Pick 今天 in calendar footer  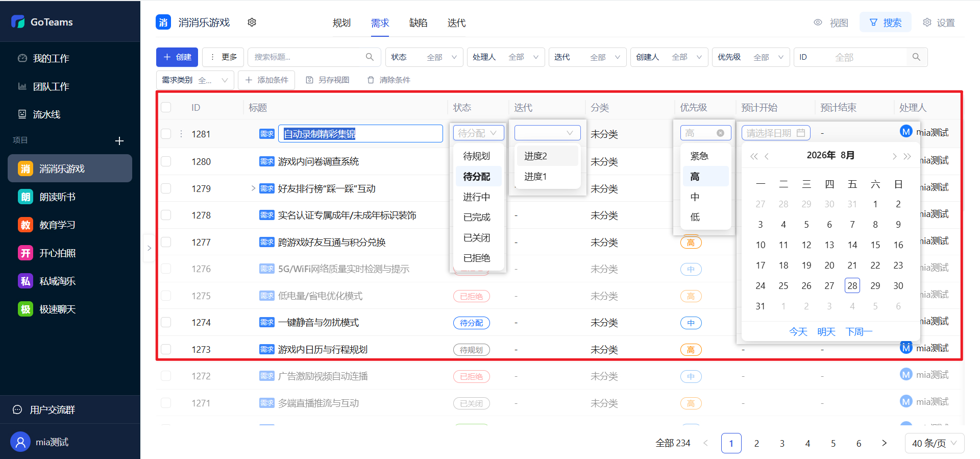point(798,332)
